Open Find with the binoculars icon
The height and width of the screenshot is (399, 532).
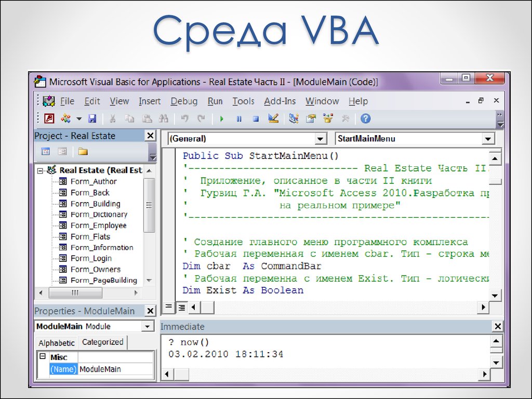[164, 119]
